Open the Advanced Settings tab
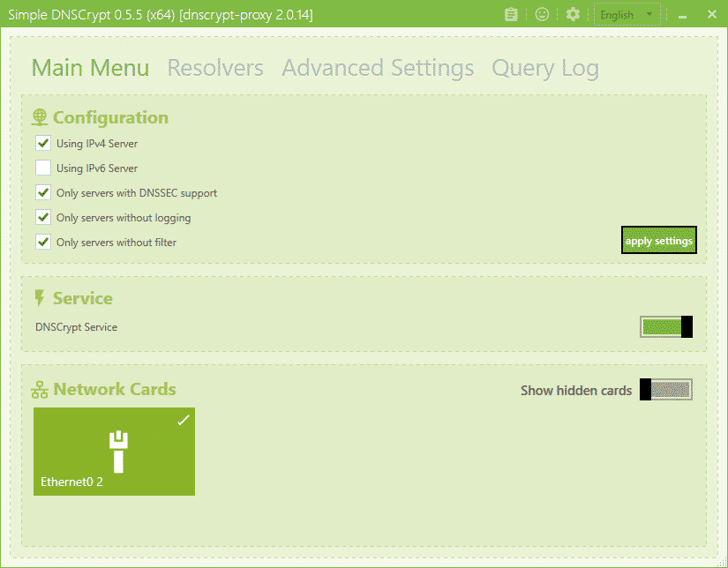 378,68
